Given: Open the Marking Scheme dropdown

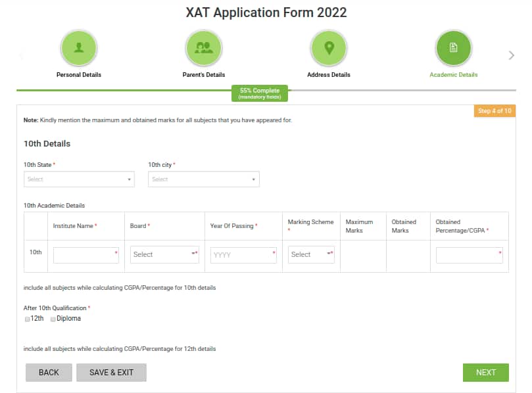Looking at the screenshot, I should (311, 254).
